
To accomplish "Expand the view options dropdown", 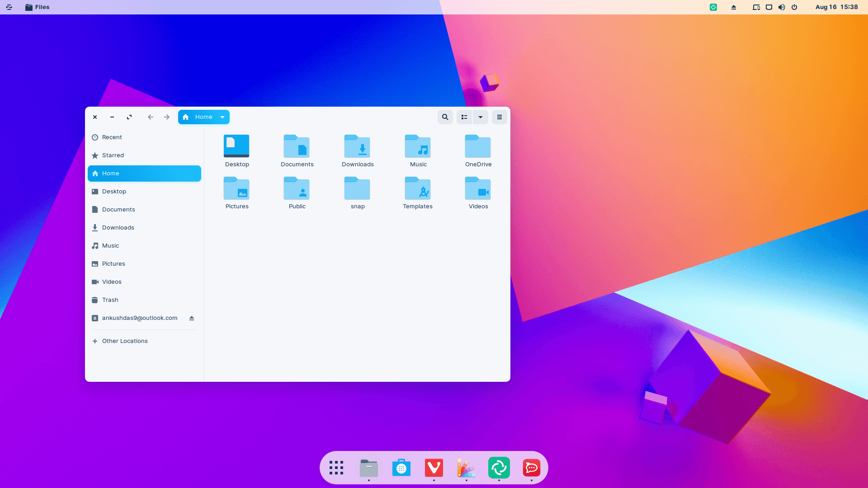I will click(x=481, y=117).
